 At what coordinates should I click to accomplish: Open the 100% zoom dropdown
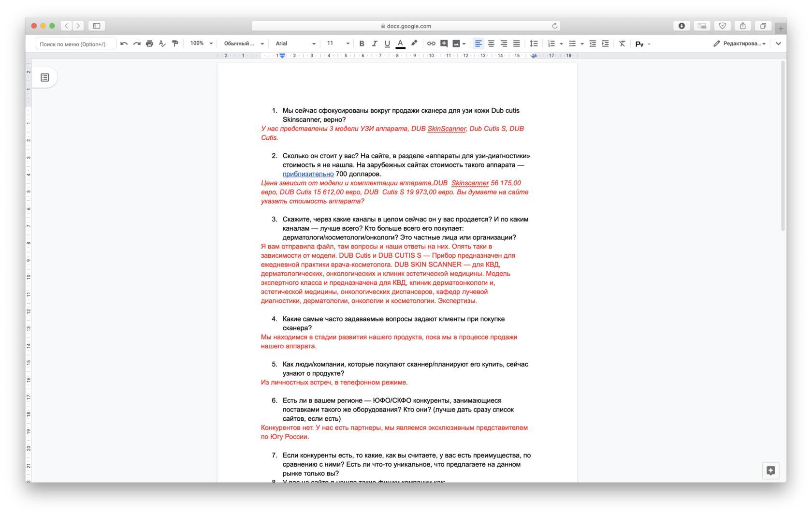pyautogui.click(x=201, y=44)
